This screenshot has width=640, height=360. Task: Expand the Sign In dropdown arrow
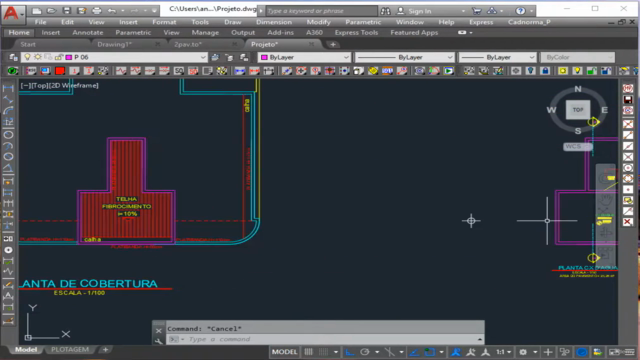463,11
